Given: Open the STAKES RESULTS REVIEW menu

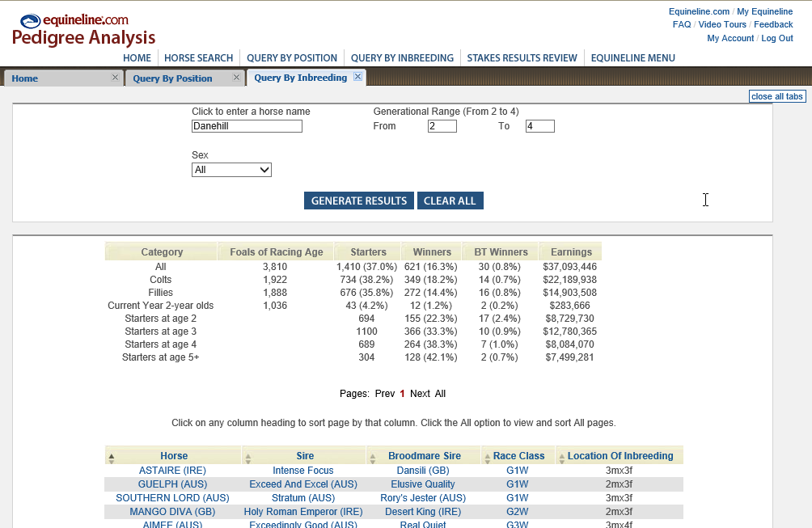Looking at the screenshot, I should [522, 58].
